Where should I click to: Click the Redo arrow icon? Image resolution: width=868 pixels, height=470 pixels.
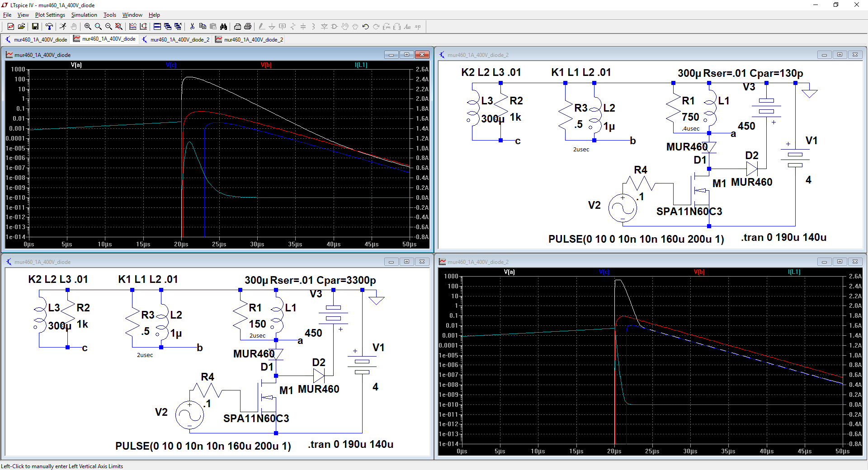point(376,27)
